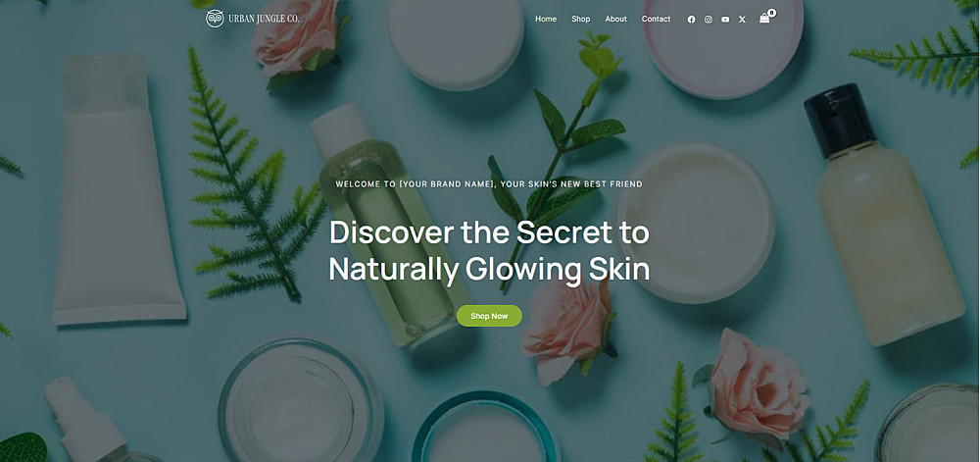Click the cart item count badge
980x462 pixels.
click(772, 13)
